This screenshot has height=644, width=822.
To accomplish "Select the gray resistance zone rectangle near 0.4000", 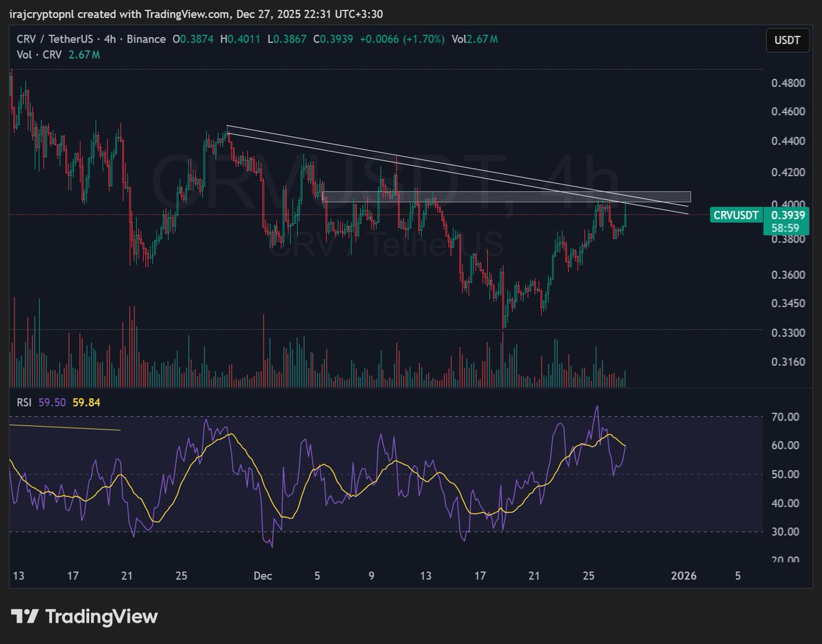I will coord(506,197).
